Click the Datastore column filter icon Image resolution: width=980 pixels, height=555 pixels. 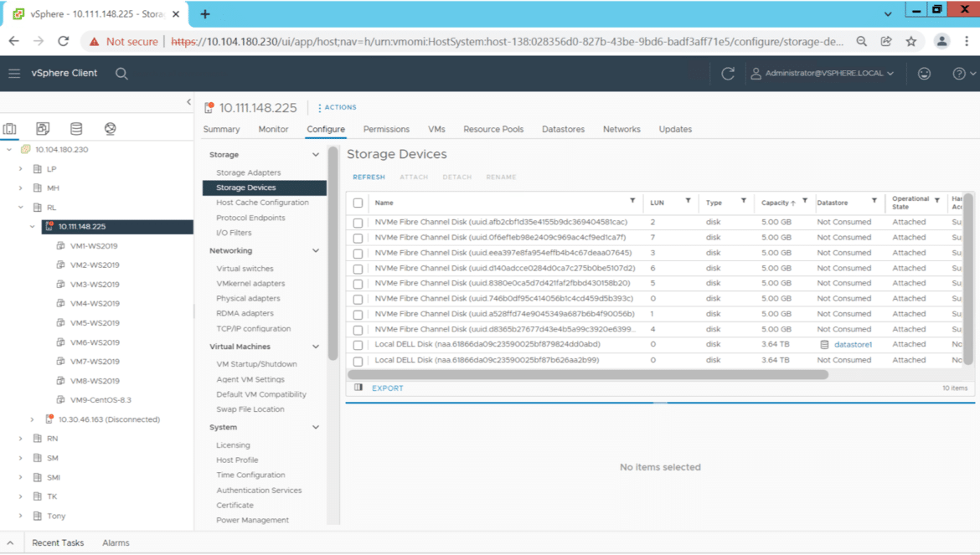874,201
